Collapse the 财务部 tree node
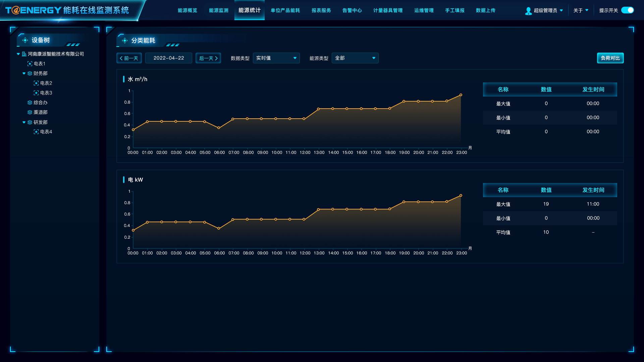 coord(24,73)
